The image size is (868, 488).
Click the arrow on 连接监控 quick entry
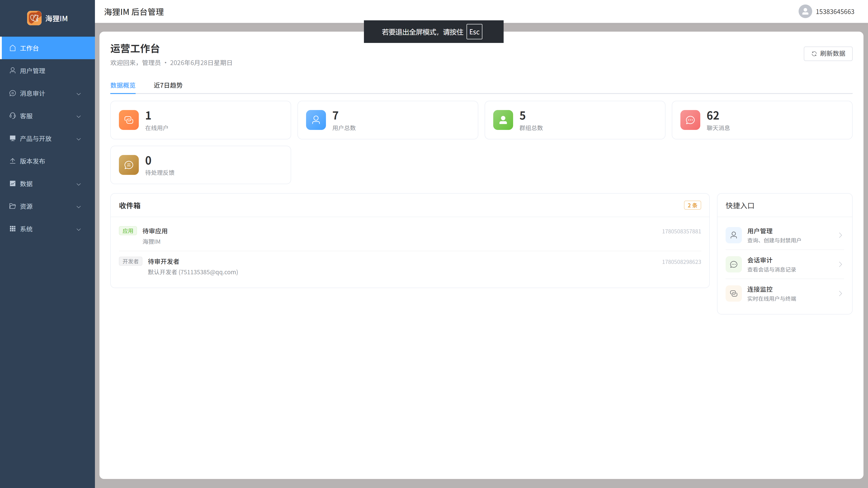840,294
